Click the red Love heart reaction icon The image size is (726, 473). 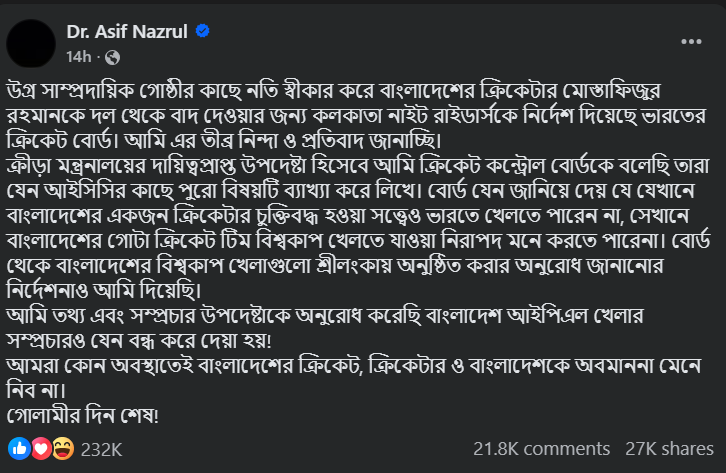point(38,450)
